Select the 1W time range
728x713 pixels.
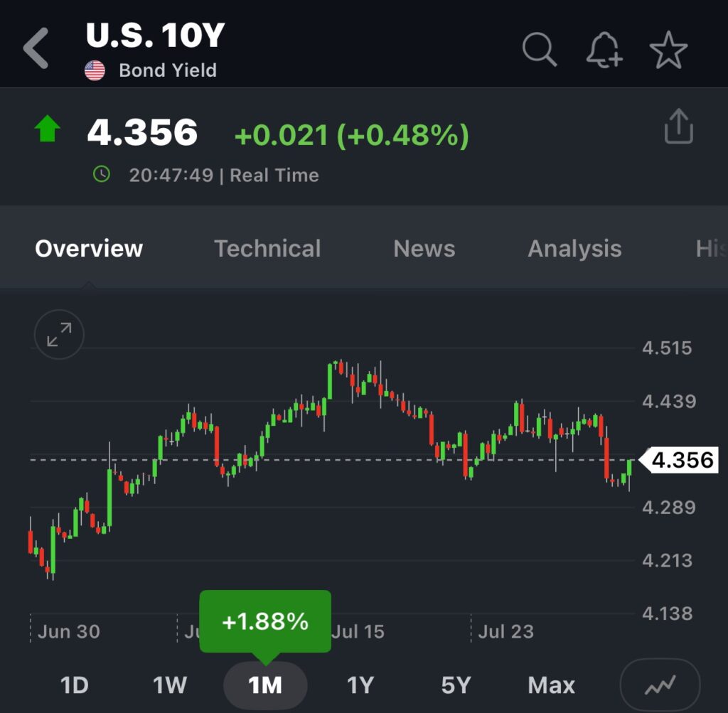point(170,685)
